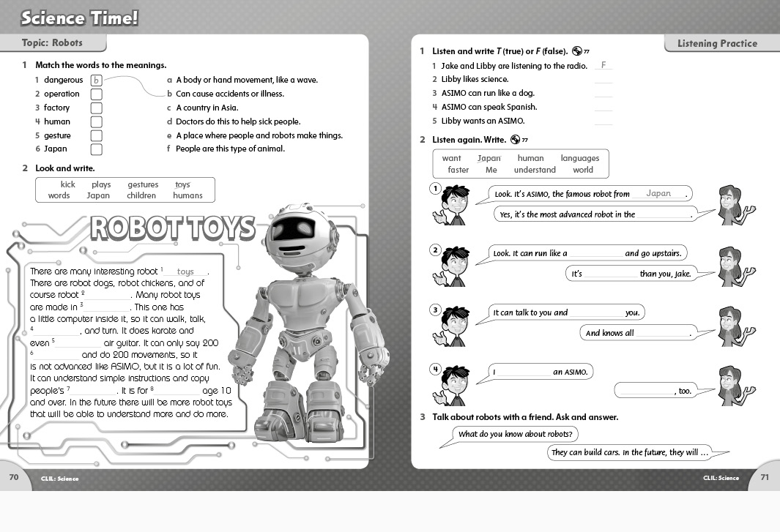
Task: Click page number 71
Action: (765, 477)
